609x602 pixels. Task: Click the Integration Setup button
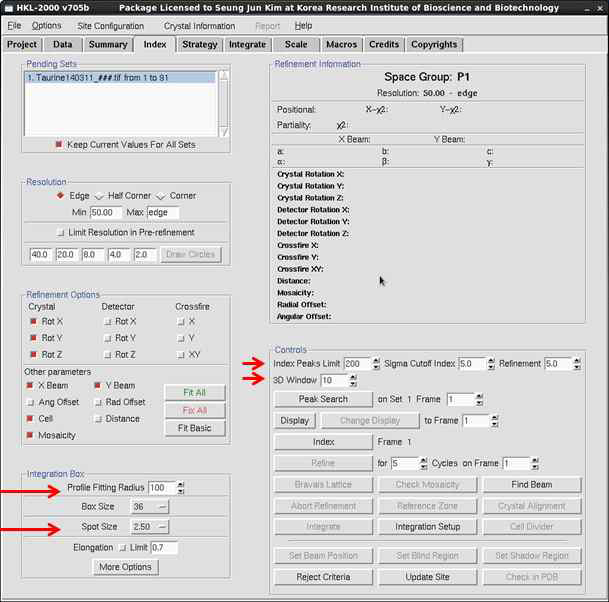tap(427, 526)
